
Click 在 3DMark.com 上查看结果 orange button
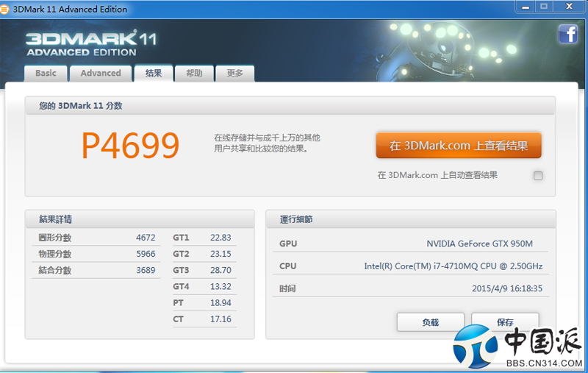(459, 145)
